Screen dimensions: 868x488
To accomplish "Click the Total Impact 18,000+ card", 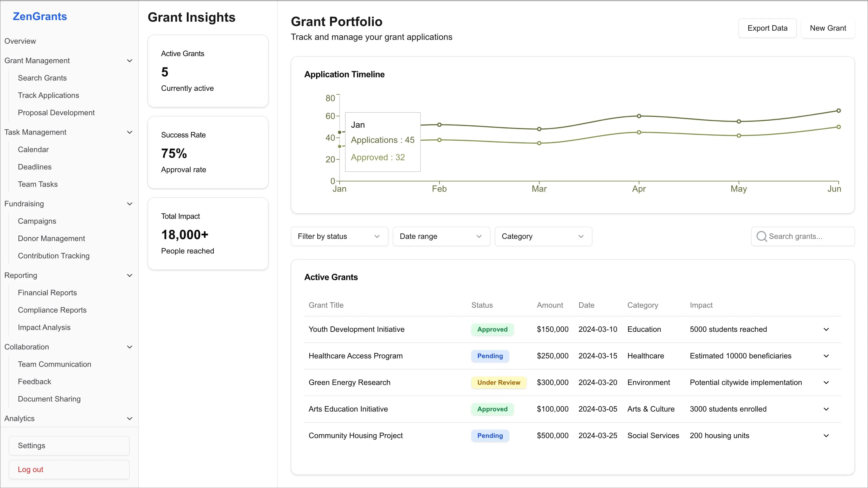I will (x=208, y=234).
